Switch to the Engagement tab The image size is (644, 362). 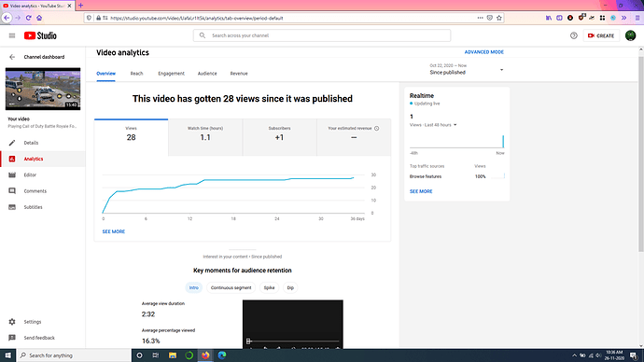point(172,74)
